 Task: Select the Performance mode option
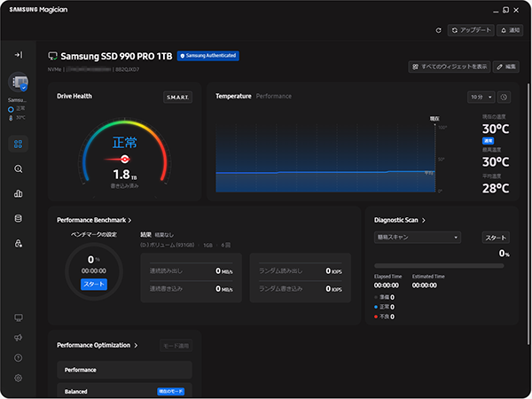pos(124,370)
